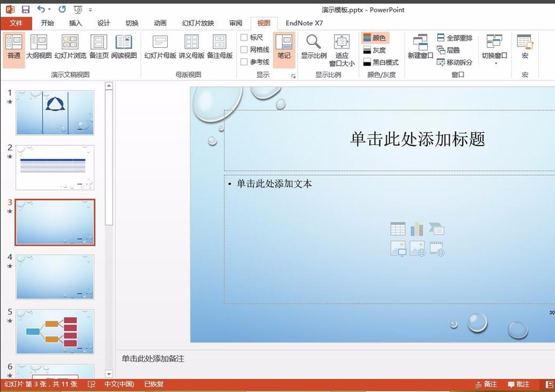Open the Zoom (显示比例) dialog
This screenshot has height=392, width=555.
click(x=314, y=47)
